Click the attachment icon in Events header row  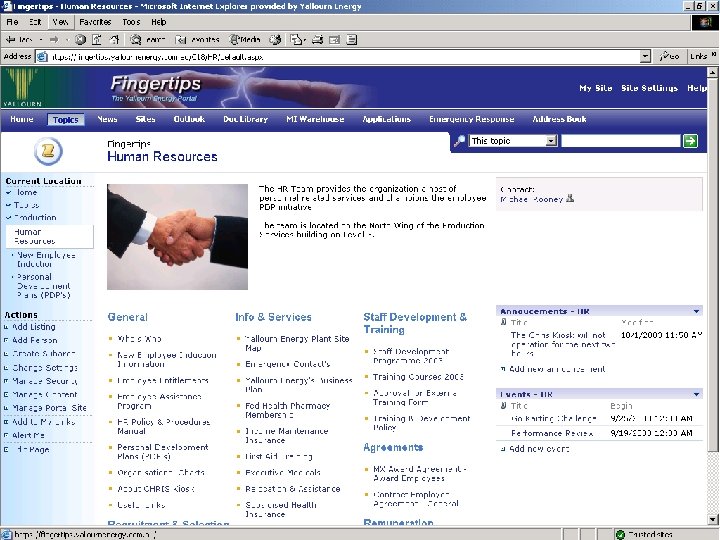503,405
